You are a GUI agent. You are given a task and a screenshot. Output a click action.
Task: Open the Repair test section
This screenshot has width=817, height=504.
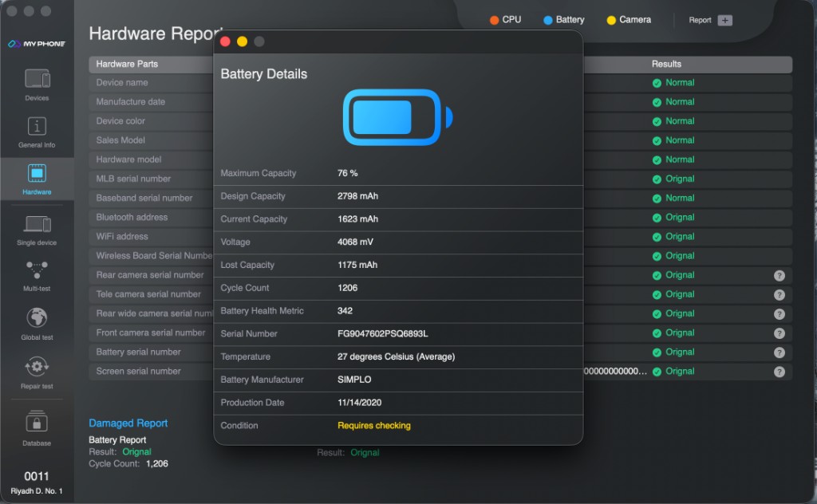tap(37, 372)
